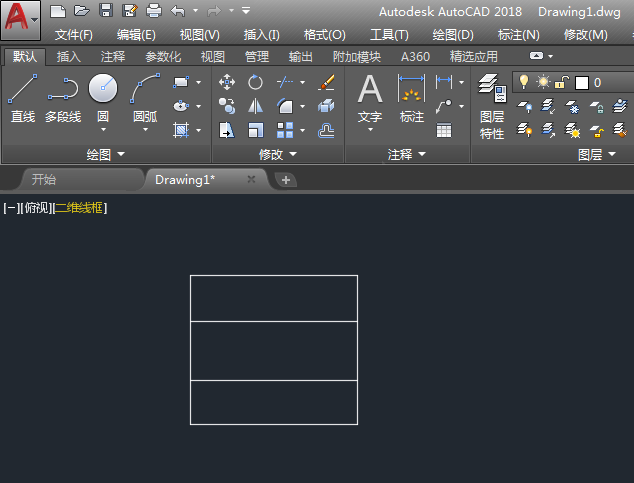Select the Copy tool icon
This screenshot has height=483, width=634.
click(x=227, y=106)
